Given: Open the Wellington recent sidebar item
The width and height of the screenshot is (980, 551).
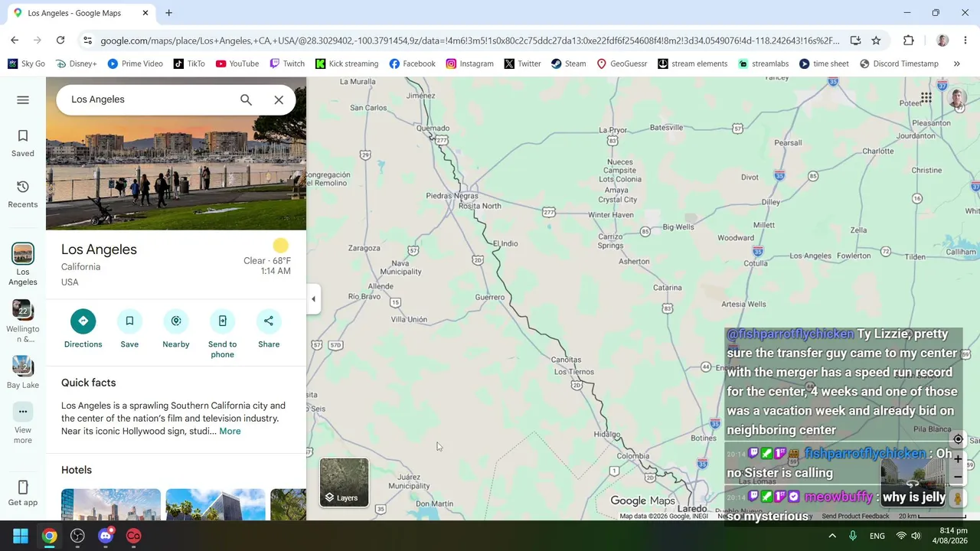Looking at the screenshot, I should [23, 321].
